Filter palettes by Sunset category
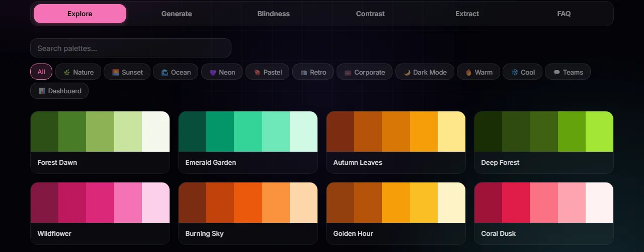 [x=127, y=72]
